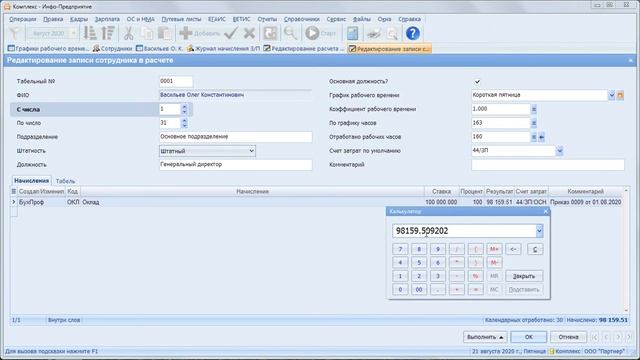
Task: Click the Добавить plus icon in toolbar
Action: 186,33
